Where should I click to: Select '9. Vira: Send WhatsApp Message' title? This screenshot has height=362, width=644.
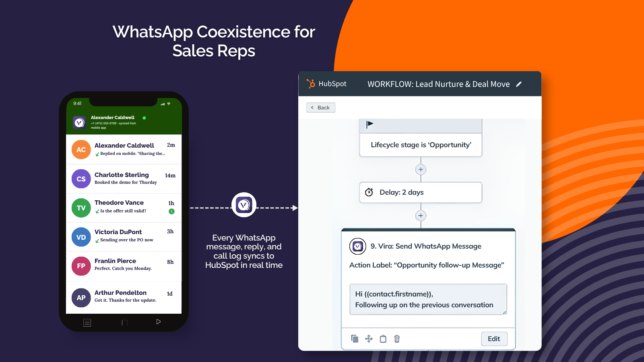426,246
